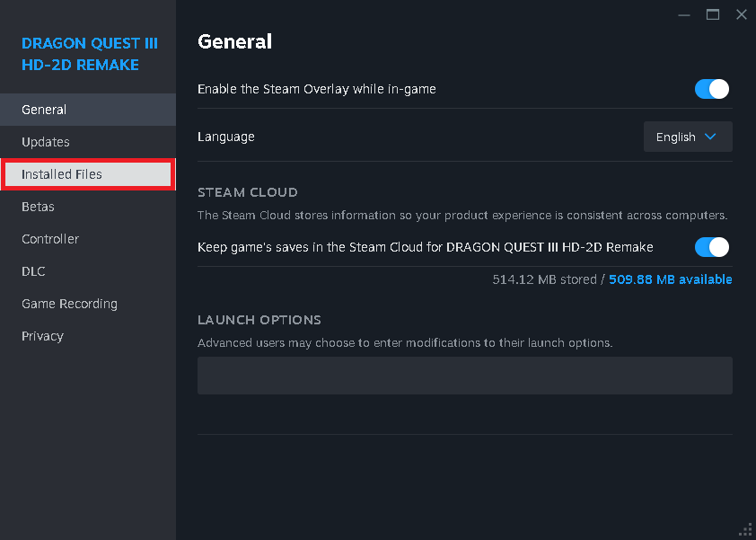
Task: Disable Steam Cloud saves toggle
Action: [711, 247]
